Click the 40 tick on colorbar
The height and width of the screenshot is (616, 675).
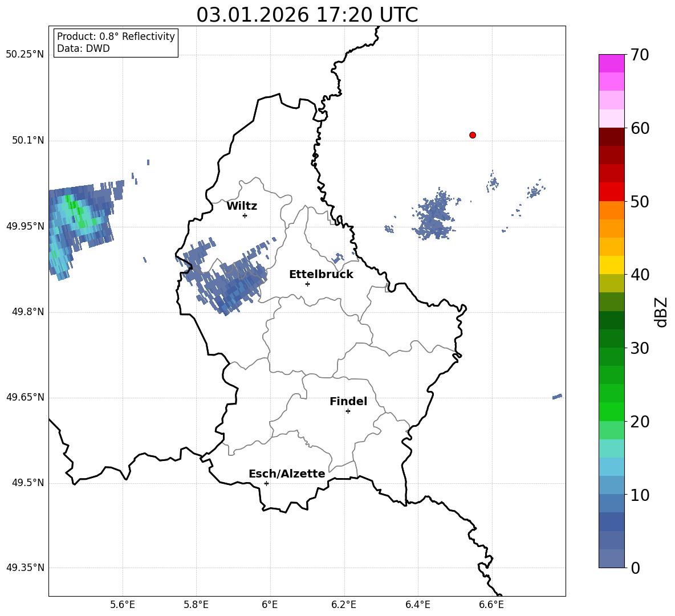(639, 275)
